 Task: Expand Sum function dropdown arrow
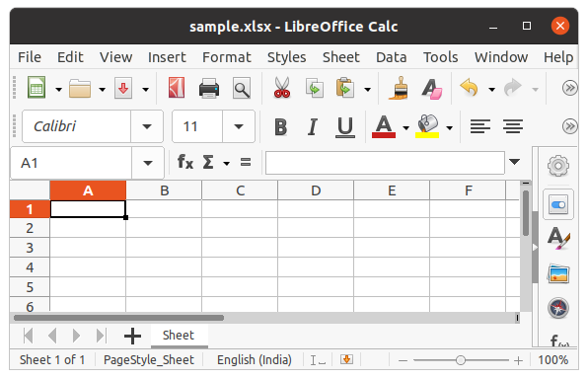[x=226, y=163]
